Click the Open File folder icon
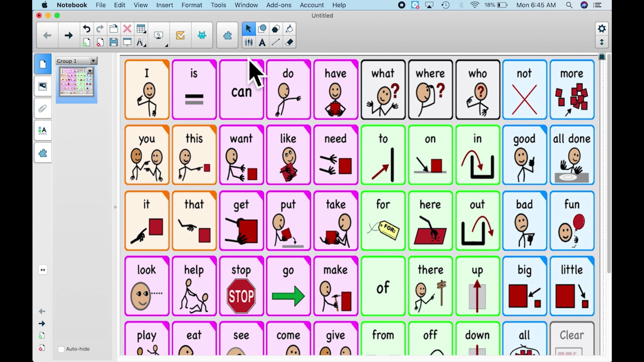644x362 pixels. click(x=114, y=28)
